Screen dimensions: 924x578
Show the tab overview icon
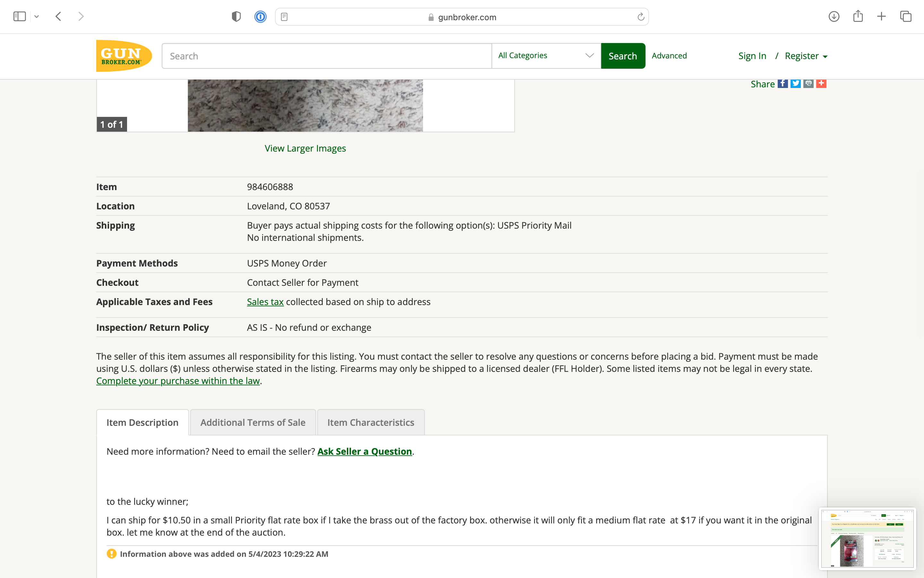[906, 16]
